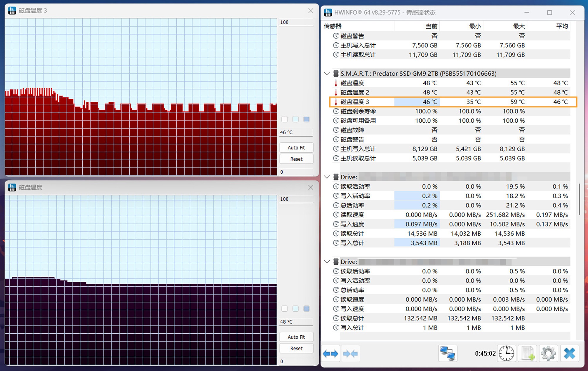Screen dimensions: 588x371
Task: Click the blue X close-sensors icon
Action: click(x=569, y=353)
